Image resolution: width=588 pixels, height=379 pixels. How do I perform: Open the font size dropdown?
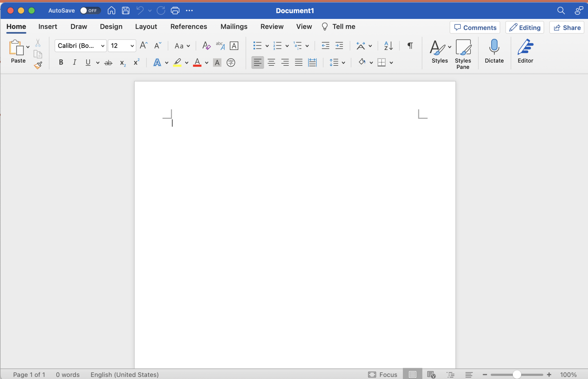pos(131,46)
